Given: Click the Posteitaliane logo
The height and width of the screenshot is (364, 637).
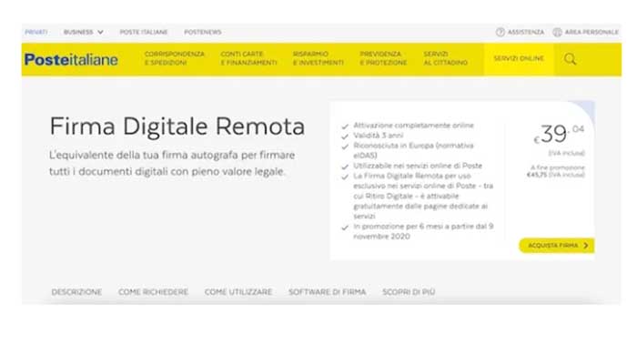Looking at the screenshot, I should point(71,59).
